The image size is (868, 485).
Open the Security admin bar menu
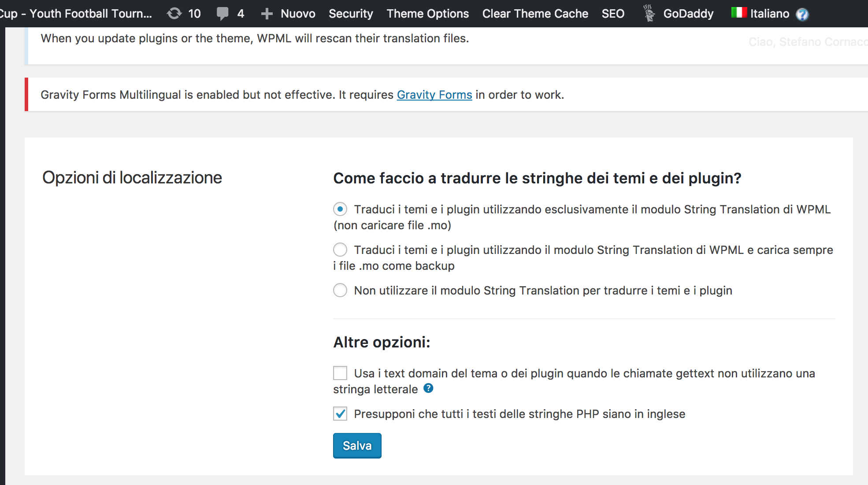(351, 14)
